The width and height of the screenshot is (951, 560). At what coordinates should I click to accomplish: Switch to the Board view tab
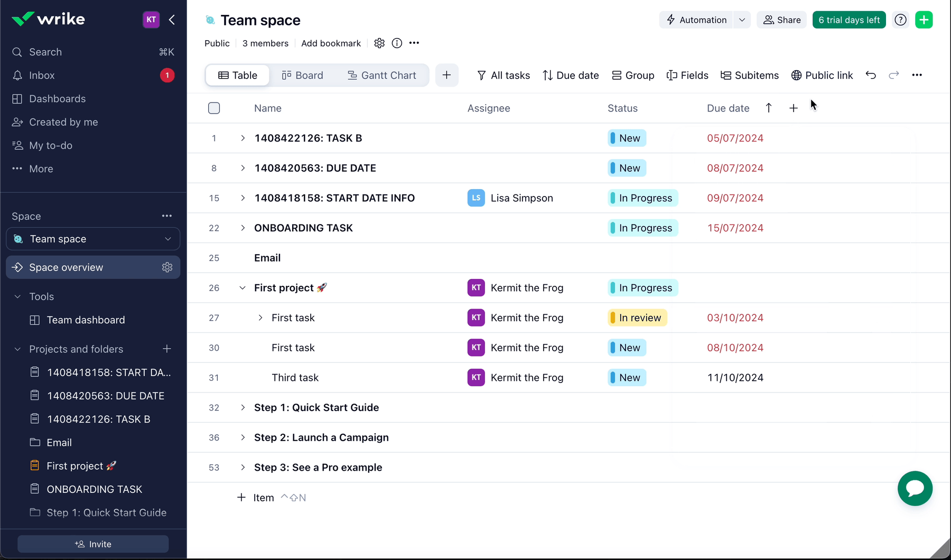[303, 75]
